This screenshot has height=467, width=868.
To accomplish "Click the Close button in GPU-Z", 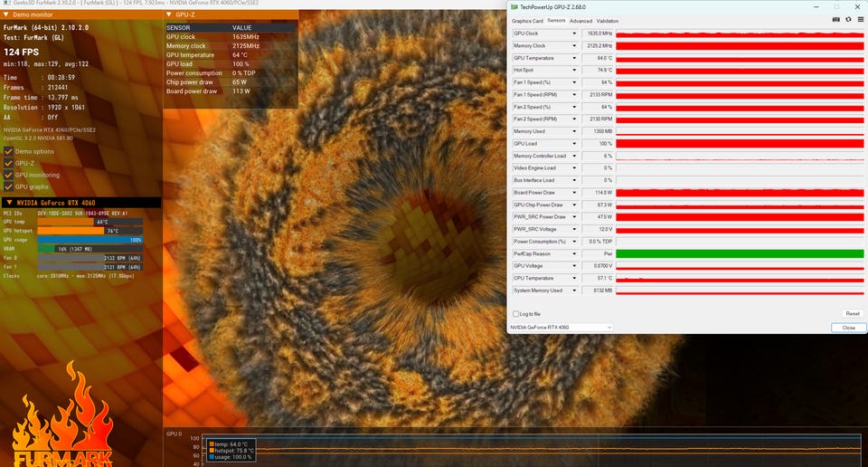I will (849, 328).
